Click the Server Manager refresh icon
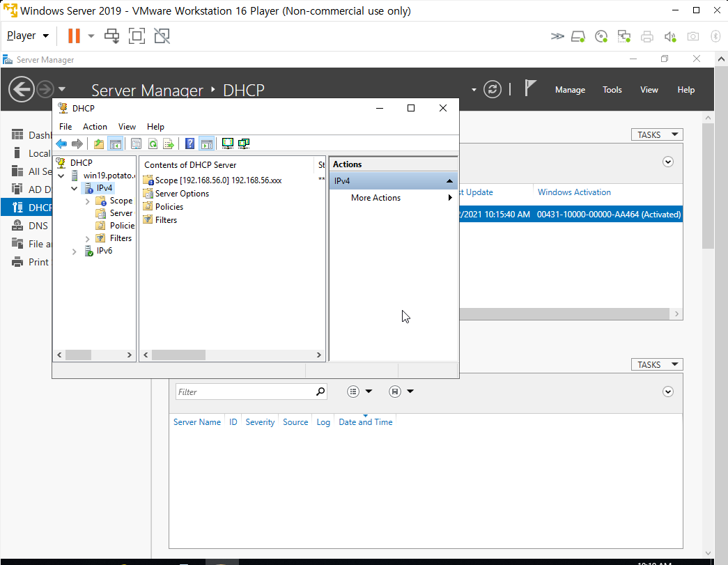 pyautogui.click(x=492, y=89)
